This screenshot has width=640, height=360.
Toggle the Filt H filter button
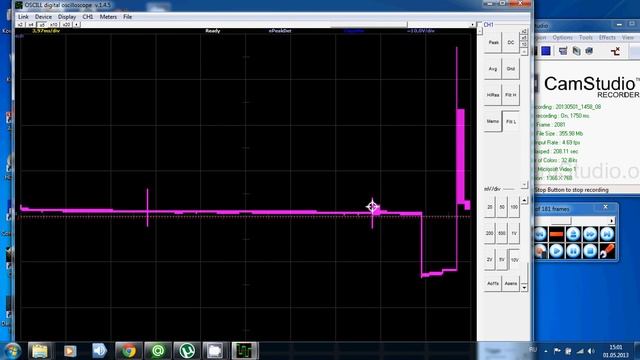[x=511, y=95]
